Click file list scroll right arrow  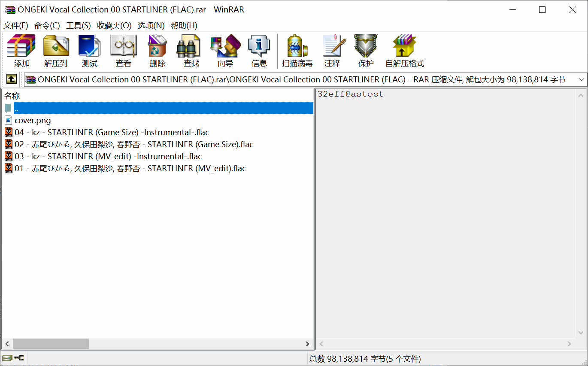click(x=307, y=344)
